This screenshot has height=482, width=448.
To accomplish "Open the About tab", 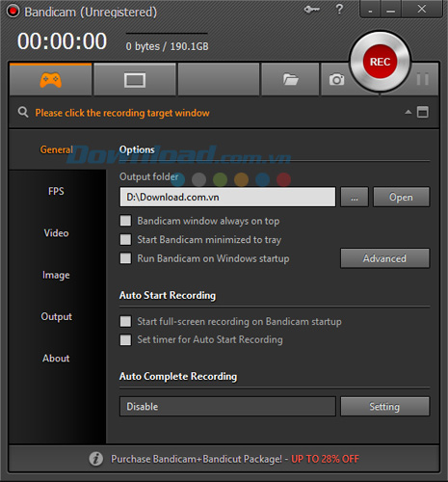I will [56, 359].
